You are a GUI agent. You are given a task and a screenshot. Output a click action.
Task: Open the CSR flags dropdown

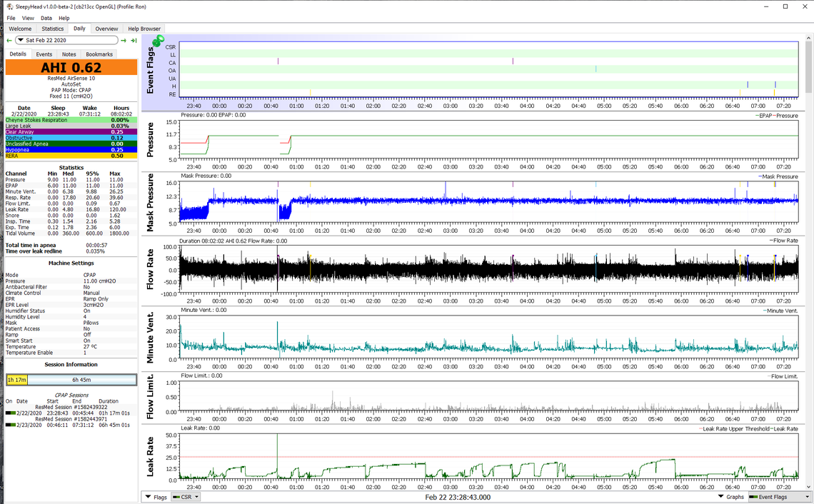tap(186, 498)
